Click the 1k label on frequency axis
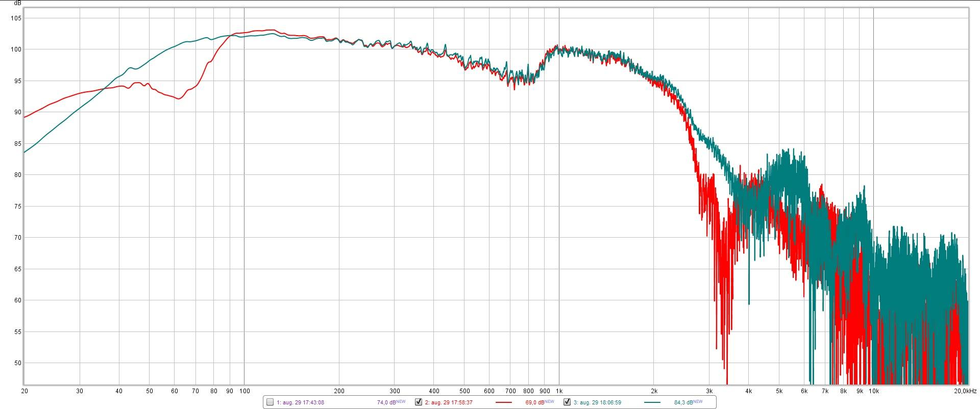 click(x=559, y=391)
